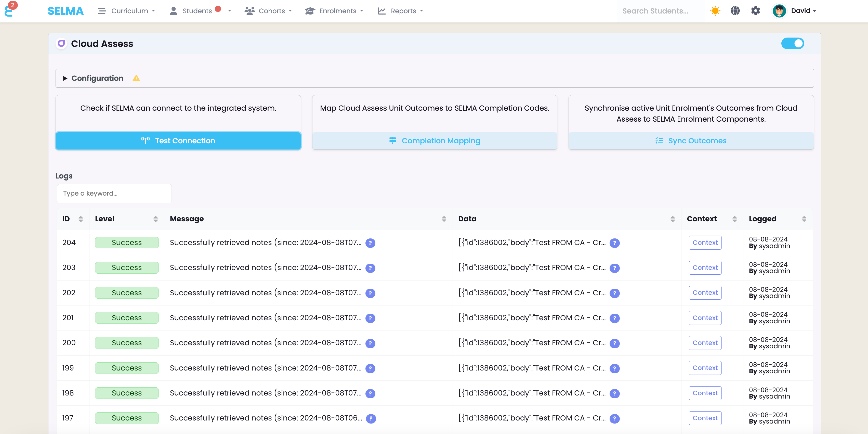
Task: Click the red alert badge next to Students
Action: coord(218,9)
